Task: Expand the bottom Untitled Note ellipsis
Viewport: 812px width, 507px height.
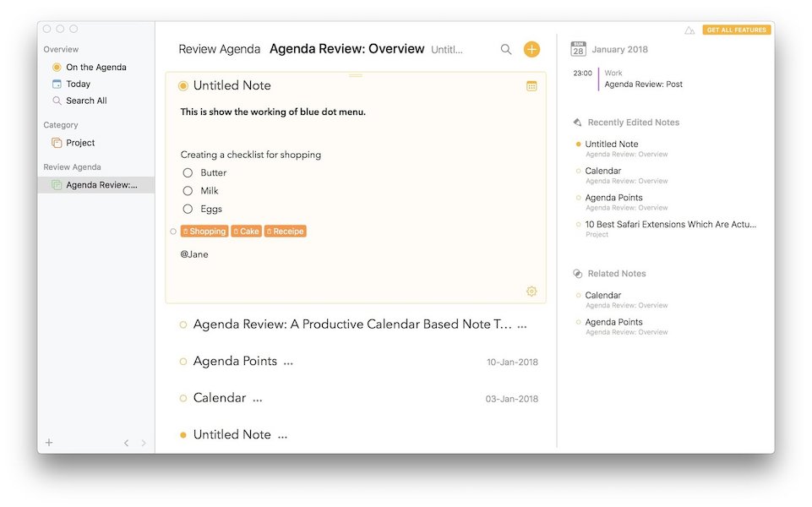Action: coord(282,435)
